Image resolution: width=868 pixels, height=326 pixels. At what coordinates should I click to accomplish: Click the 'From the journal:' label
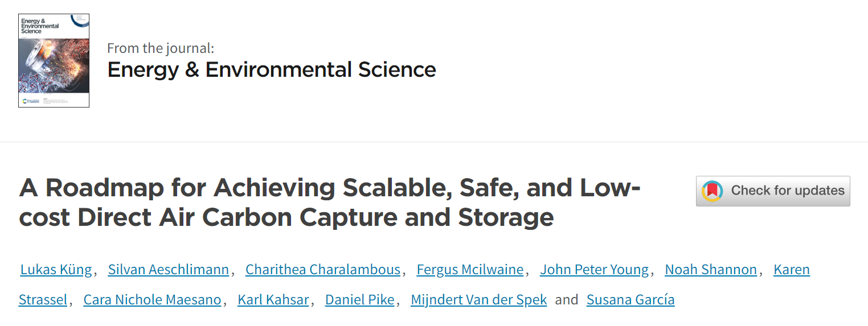(x=161, y=48)
